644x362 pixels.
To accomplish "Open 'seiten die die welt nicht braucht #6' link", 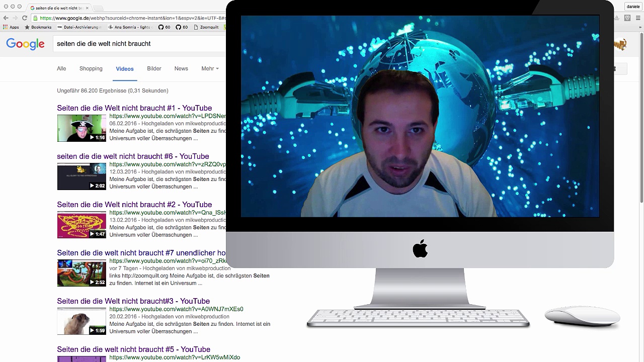I will [x=133, y=156].
